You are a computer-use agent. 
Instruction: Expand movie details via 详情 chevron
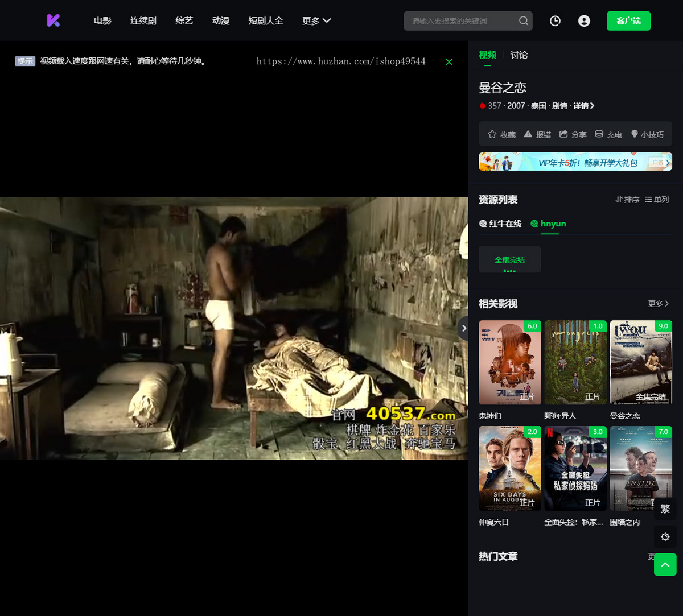(583, 106)
